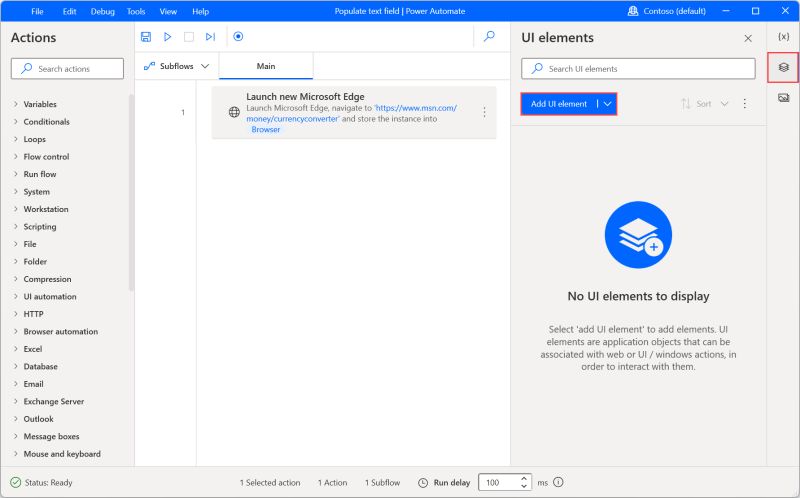Click the Run delay value field
Image resolution: width=800 pixels, height=498 pixels.
tap(498, 482)
